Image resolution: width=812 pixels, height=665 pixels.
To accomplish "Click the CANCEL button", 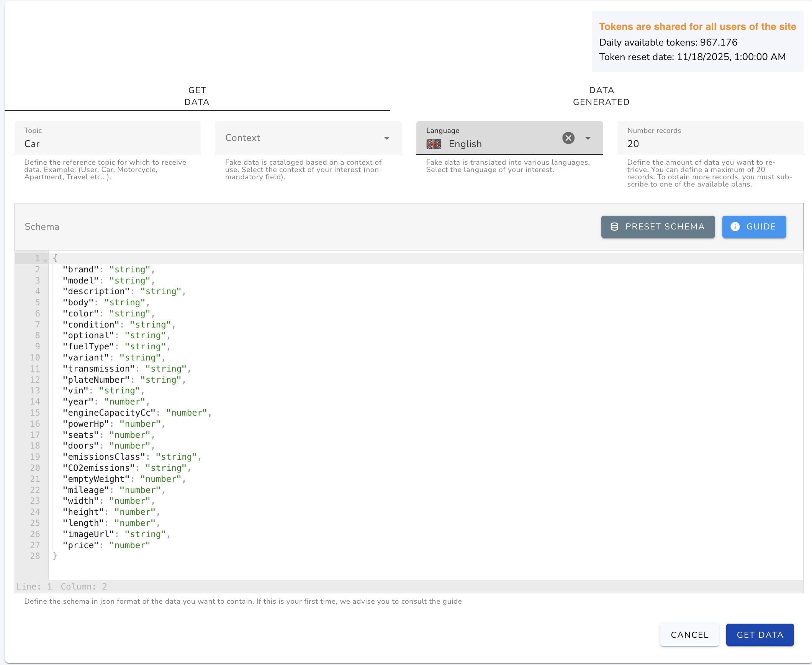I will coord(689,635).
